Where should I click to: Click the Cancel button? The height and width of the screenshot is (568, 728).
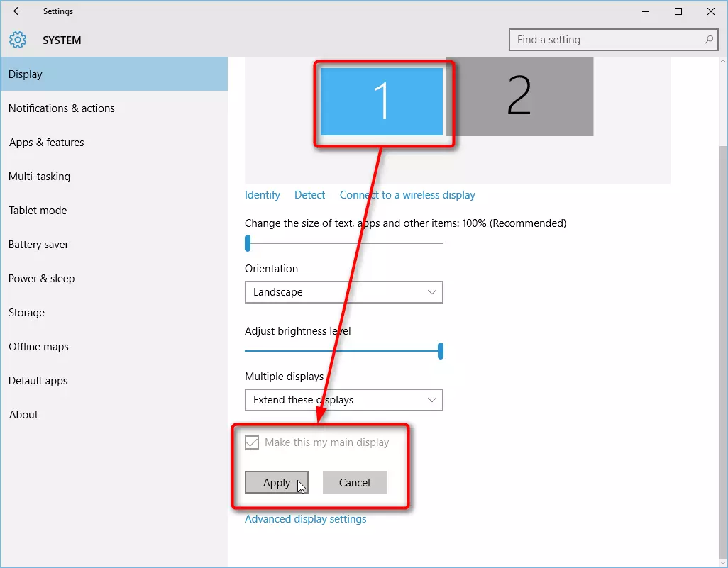point(354,483)
